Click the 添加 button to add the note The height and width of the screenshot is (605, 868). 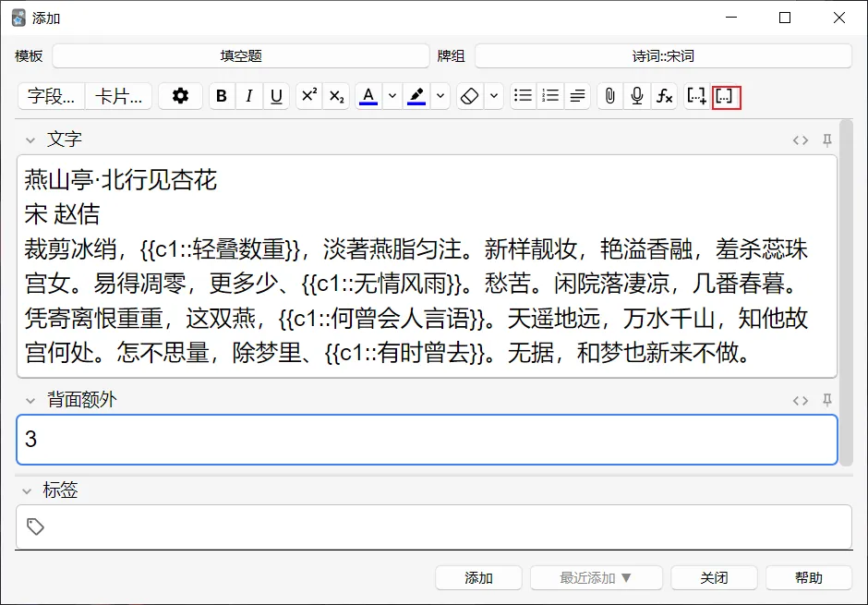(477, 577)
